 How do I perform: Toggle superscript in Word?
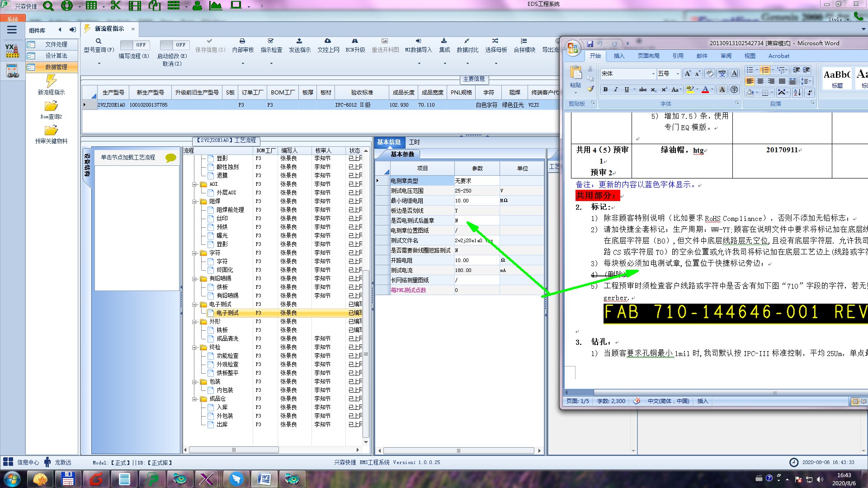(664, 89)
